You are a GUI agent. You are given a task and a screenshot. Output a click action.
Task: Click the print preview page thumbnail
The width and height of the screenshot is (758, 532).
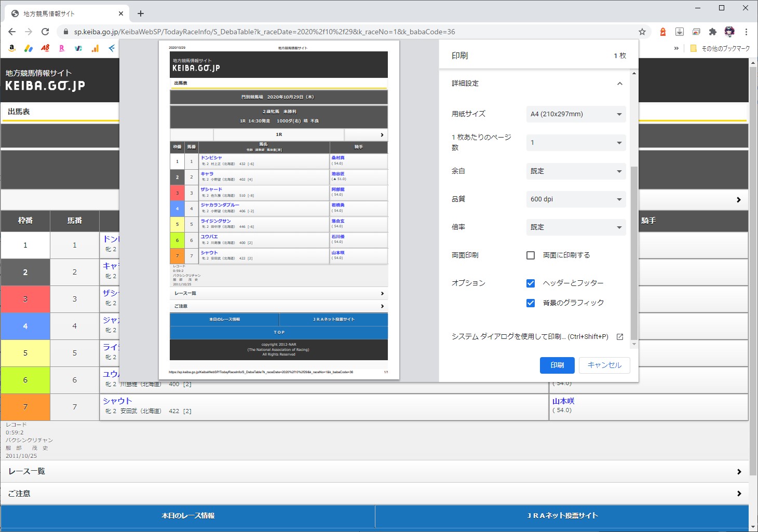279,210
